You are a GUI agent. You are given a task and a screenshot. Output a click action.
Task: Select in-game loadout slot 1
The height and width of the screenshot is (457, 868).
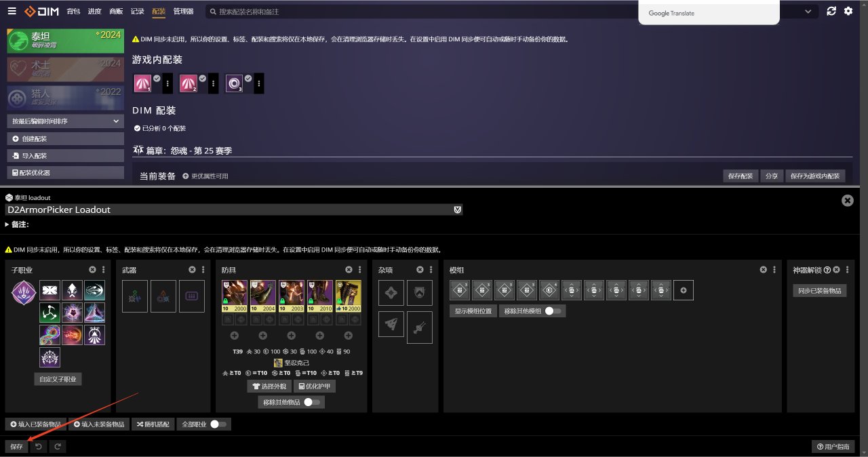point(142,83)
